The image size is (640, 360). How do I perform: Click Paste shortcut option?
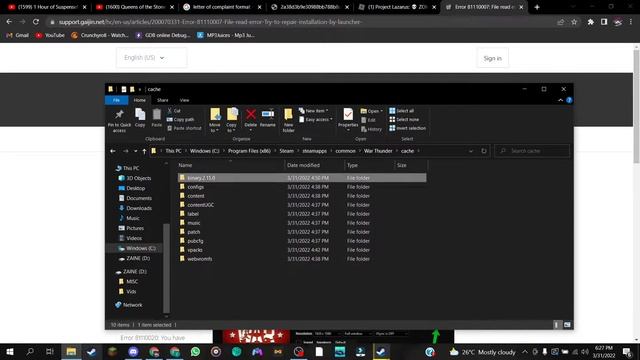click(x=184, y=128)
